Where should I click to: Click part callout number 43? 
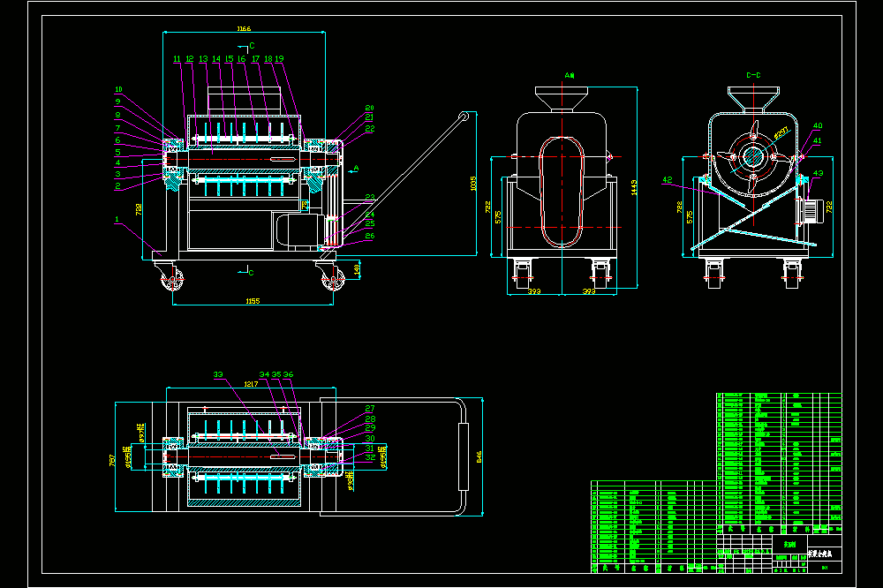click(x=819, y=173)
